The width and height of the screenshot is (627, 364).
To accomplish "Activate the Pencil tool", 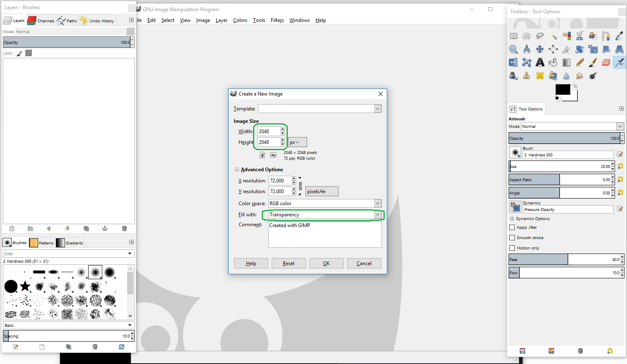I will click(579, 62).
